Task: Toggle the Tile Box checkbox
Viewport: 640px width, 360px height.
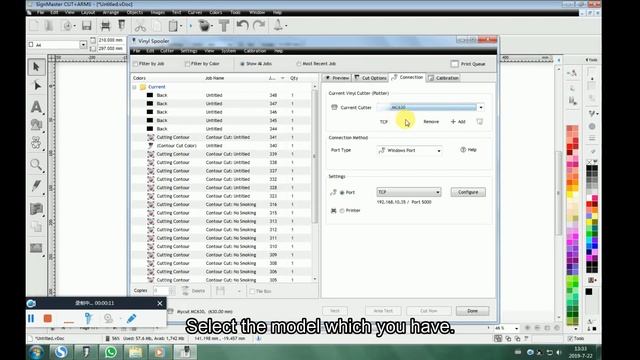Action: click(x=252, y=291)
